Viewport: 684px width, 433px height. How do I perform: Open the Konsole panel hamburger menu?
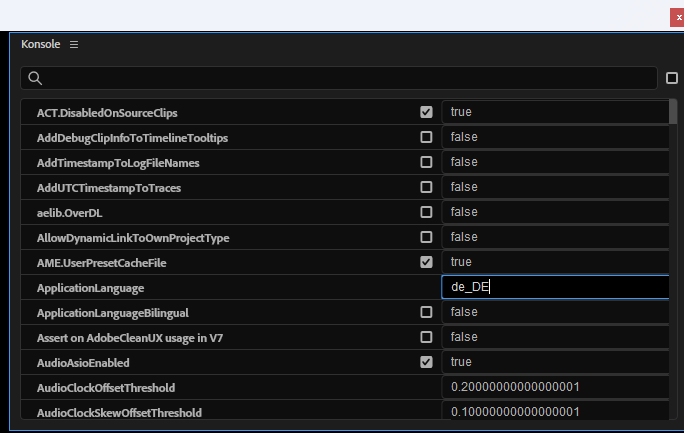click(74, 45)
